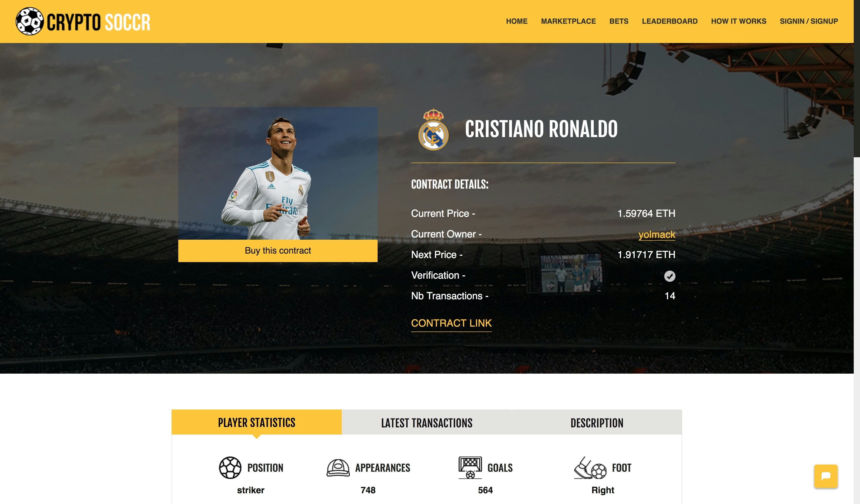Open the Bets section
The height and width of the screenshot is (504, 860).
point(618,21)
